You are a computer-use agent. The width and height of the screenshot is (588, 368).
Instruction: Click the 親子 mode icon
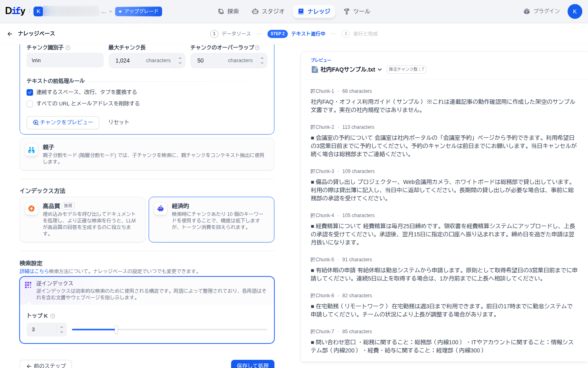pyautogui.click(x=31, y=150)
